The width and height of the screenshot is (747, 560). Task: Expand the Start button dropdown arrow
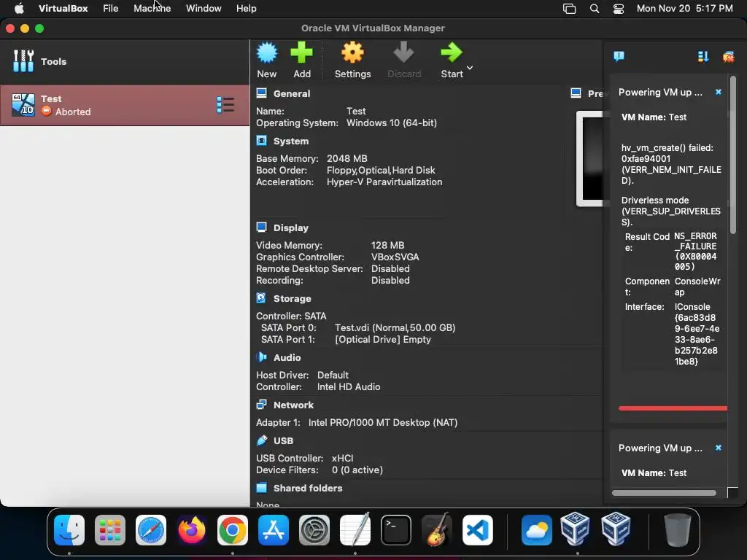pyautogui.click(x=470, y=68)
